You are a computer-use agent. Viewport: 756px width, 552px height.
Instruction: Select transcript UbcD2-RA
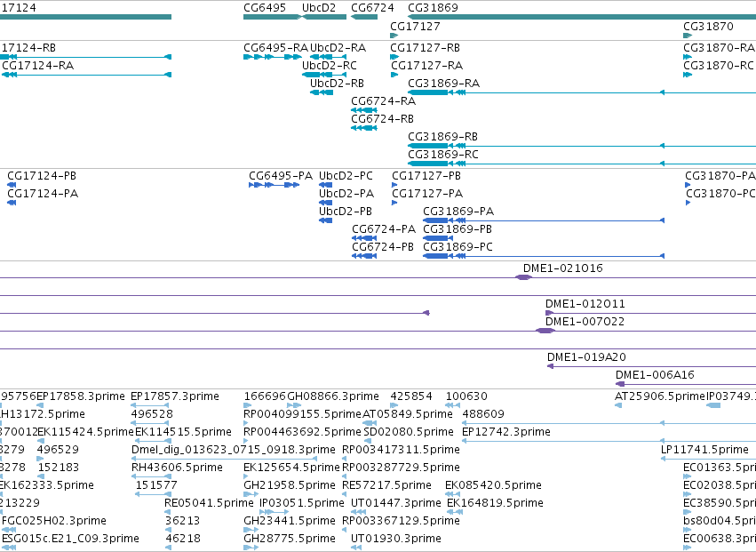click(338, 48)
